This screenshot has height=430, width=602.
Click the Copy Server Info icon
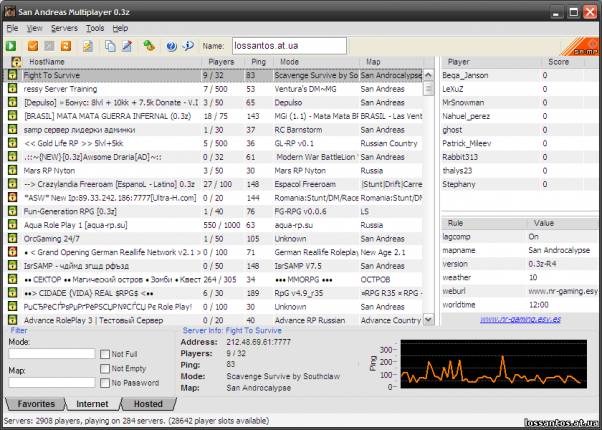pyautogui.click(x=110, y=46)
